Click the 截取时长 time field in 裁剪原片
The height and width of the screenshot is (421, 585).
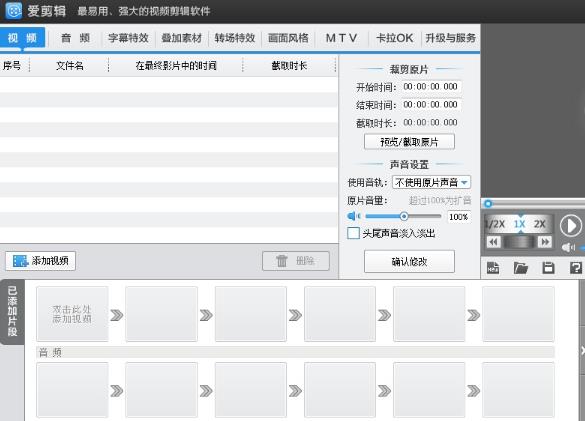coord(431,122)
